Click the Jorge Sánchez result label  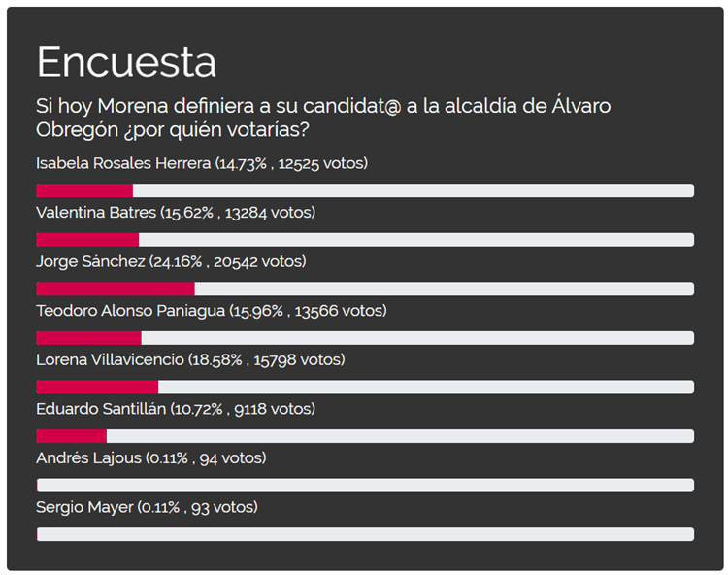[170, 261]
